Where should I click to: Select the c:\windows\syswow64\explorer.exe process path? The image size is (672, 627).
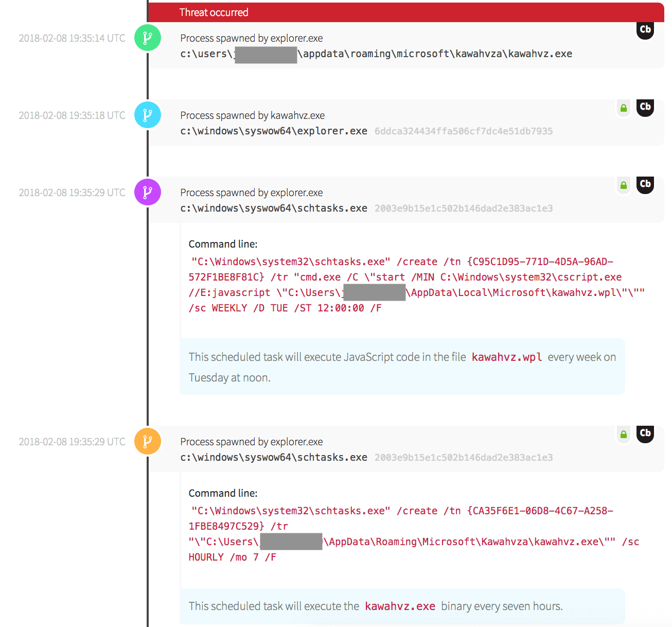274,131
